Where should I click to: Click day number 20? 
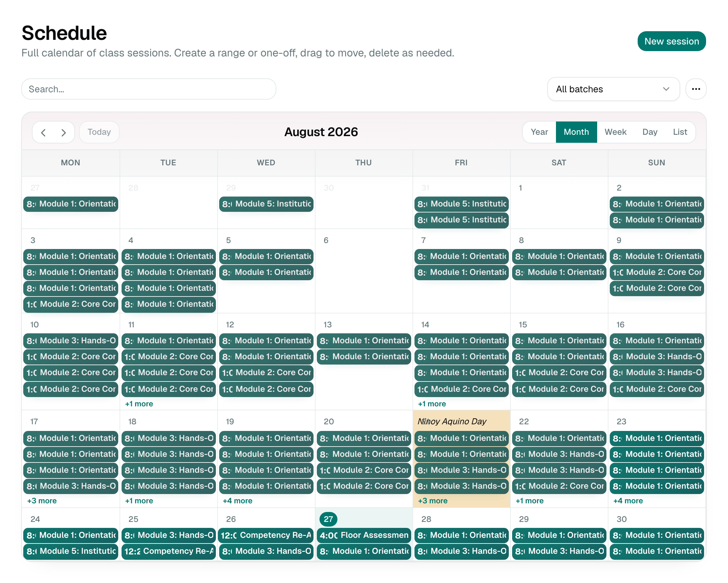pos(328,421)
